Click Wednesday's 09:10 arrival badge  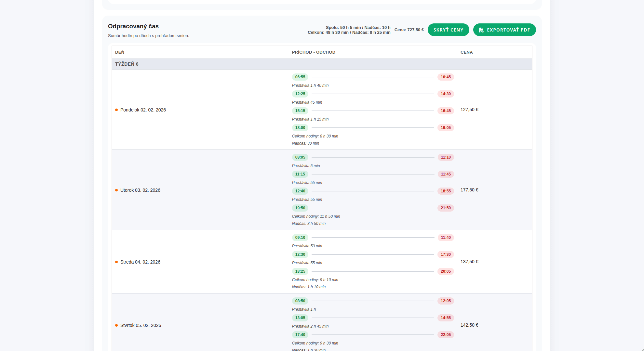click(300, 238)
